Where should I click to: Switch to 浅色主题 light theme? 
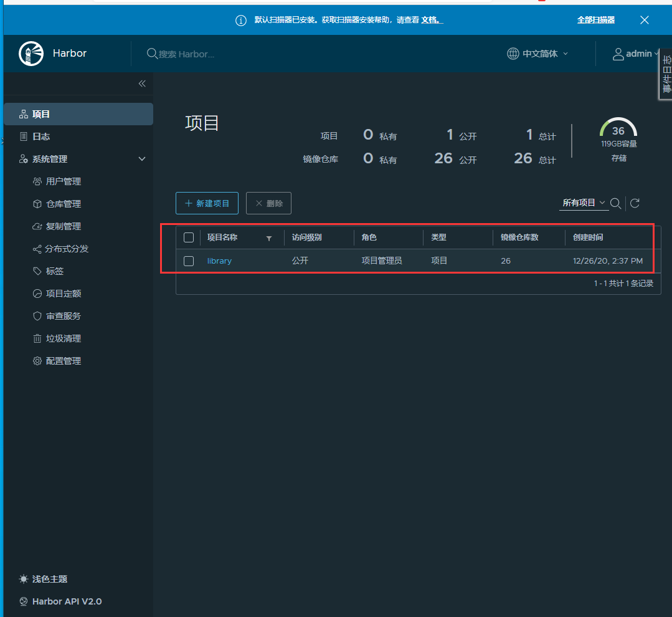pos(50,579)
